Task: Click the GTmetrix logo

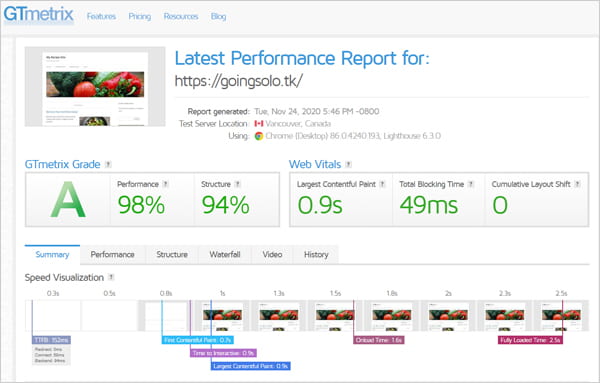Action: [x=38, y=15]
